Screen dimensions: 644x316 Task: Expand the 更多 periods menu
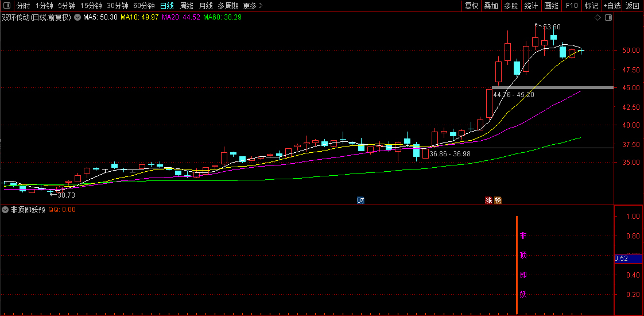253,6
